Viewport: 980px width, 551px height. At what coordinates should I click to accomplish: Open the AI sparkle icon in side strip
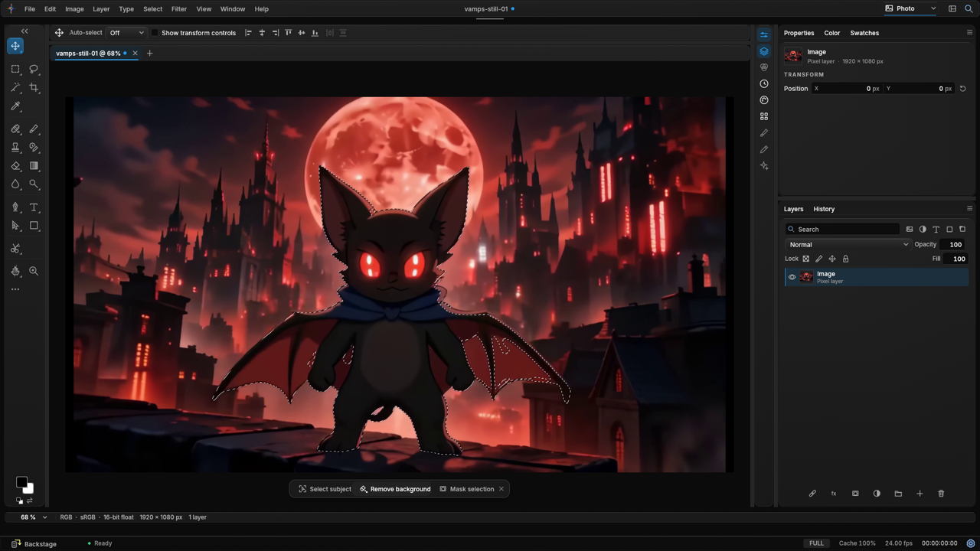pyautogui.click(x=764, y=166)
